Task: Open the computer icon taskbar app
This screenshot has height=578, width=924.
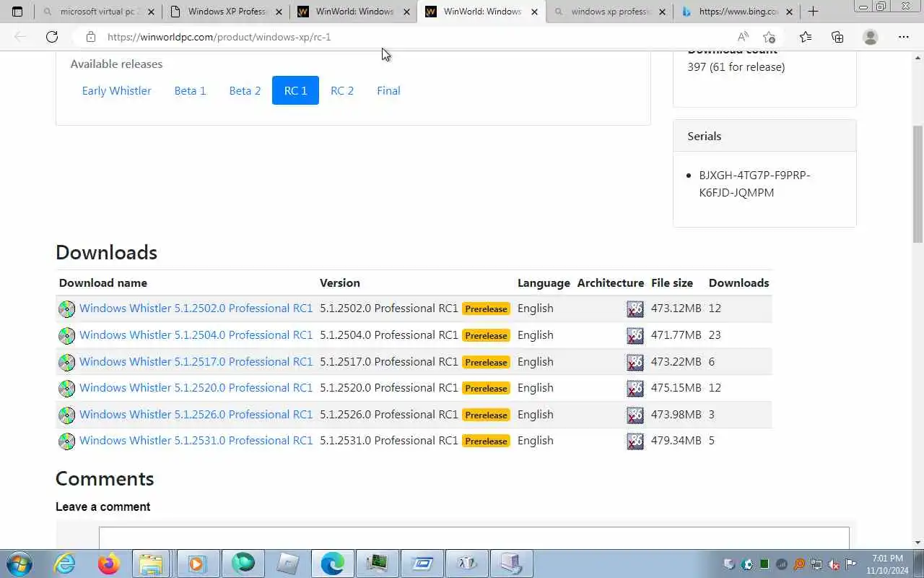Action: [511, 564]
